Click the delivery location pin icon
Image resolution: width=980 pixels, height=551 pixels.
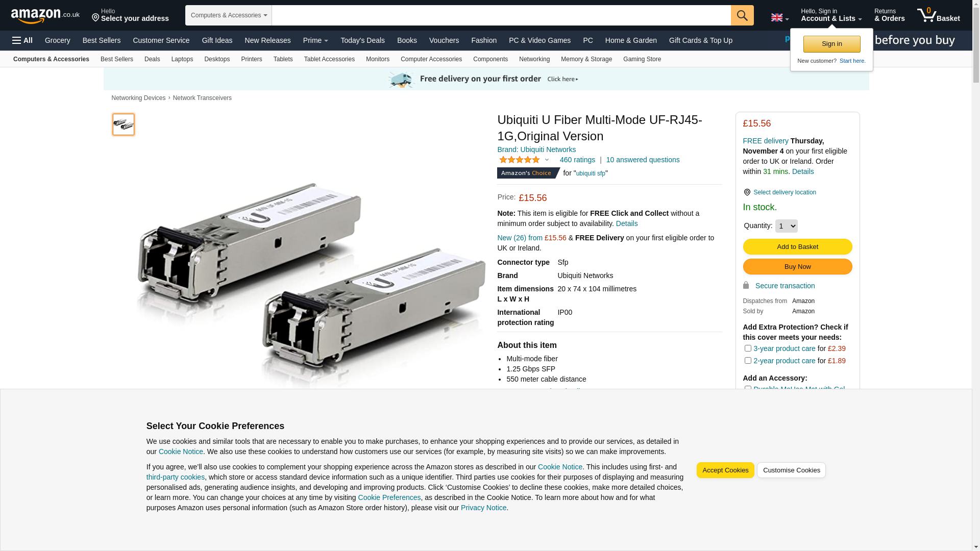click(x=747, y=192)
